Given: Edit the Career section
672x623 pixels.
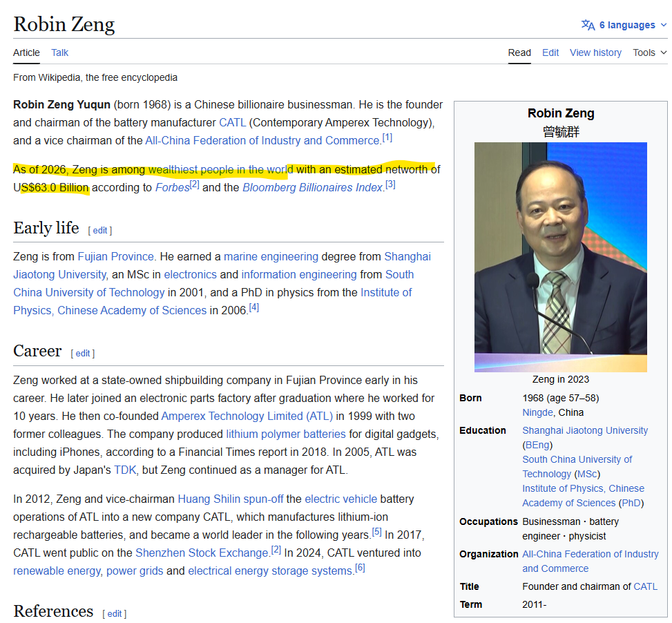Looking at the screenshot, I should click(x=83, y=354).
